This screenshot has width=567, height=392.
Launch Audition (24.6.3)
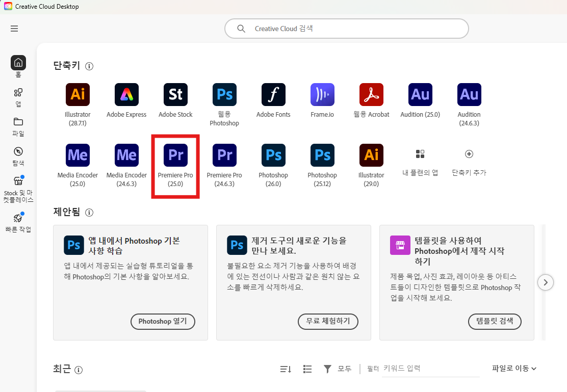point(469,95)
